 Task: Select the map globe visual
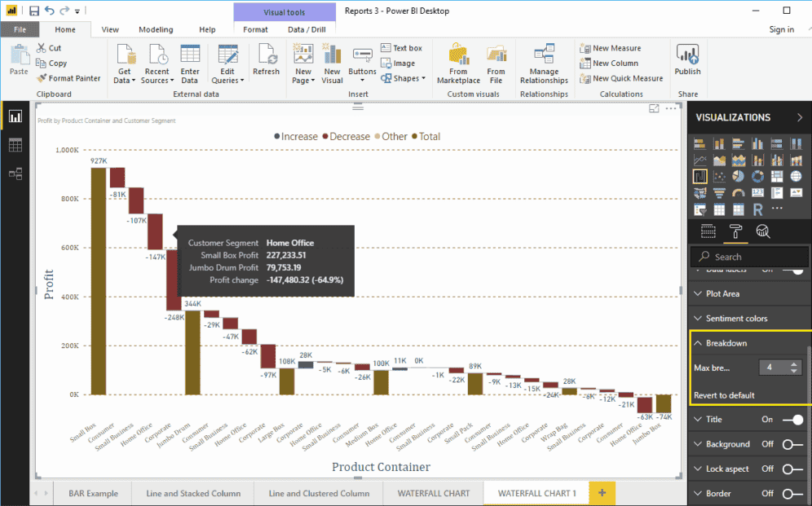pyautogui.click(x=796, y=177)
